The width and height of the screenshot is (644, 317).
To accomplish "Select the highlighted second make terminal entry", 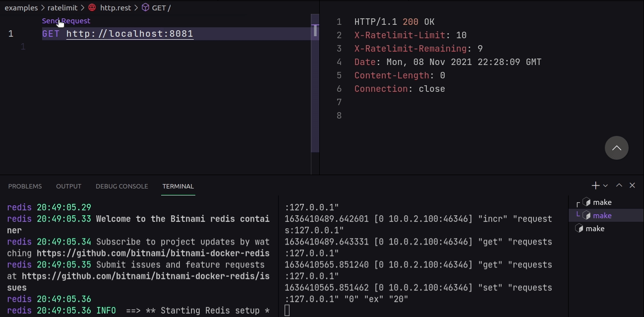I will [606, 215].
